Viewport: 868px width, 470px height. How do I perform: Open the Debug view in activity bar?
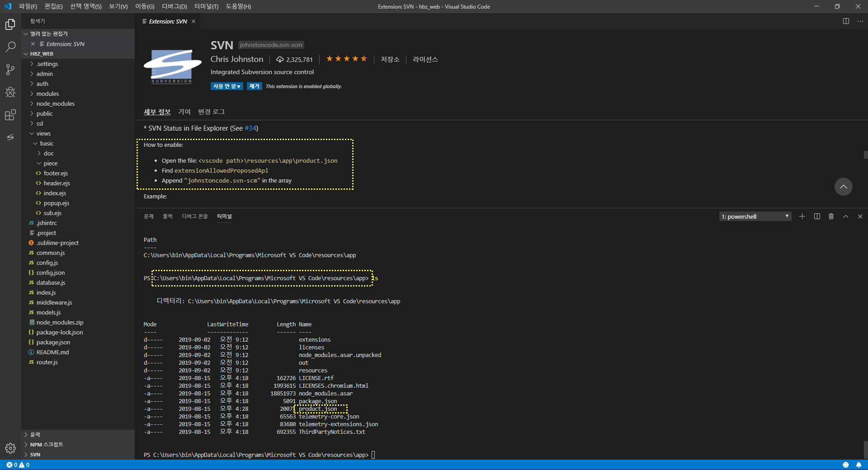tap(10, 92)
